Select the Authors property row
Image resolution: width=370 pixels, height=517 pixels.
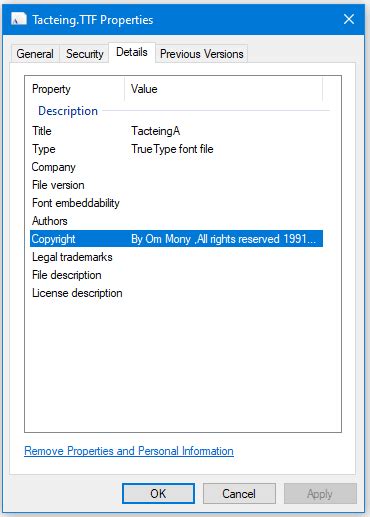pyautogui.click(x=177, y=221)
